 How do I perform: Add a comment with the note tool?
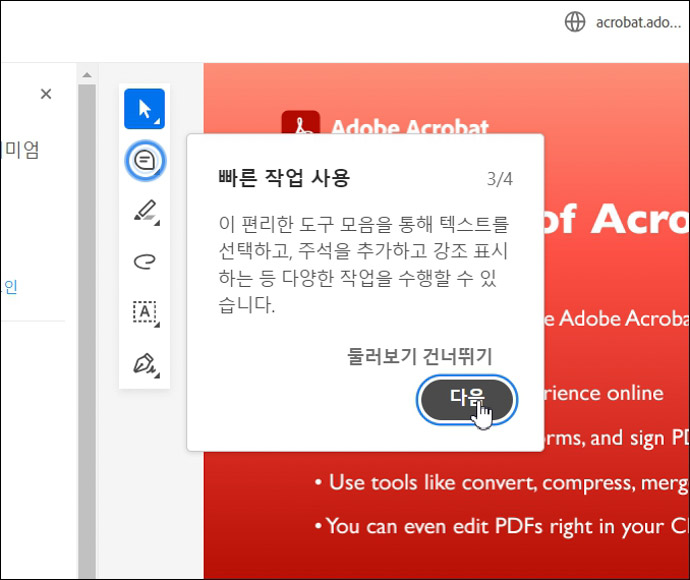[145, 160]
